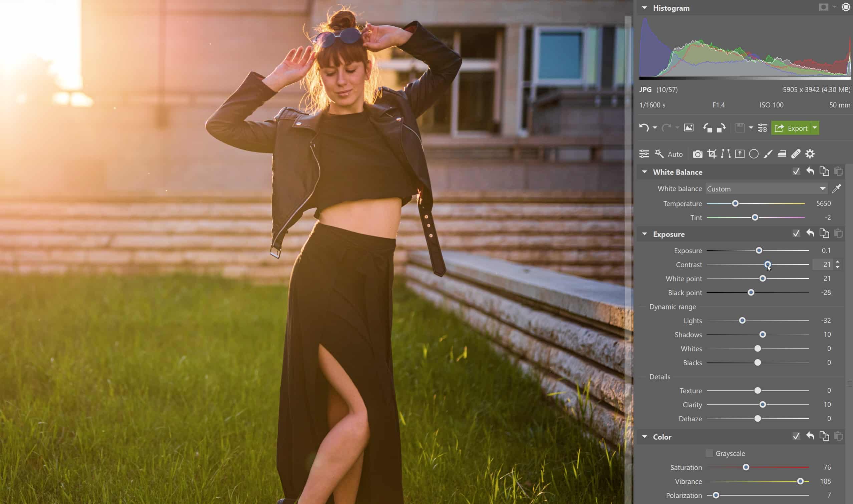Select the filter brush tool
This screenshot has height=504, width=853.
coord(768,154)
